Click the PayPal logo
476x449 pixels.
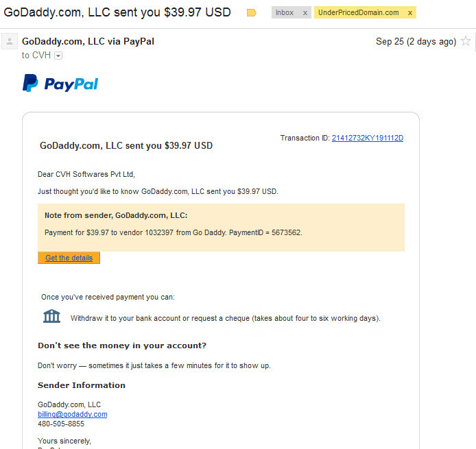click(x=60, y=83)
